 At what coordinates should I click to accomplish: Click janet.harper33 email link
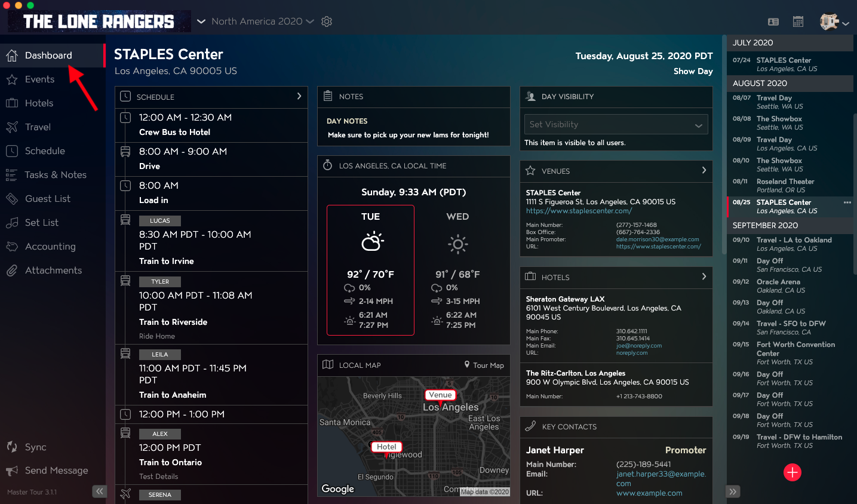(661, 478)
